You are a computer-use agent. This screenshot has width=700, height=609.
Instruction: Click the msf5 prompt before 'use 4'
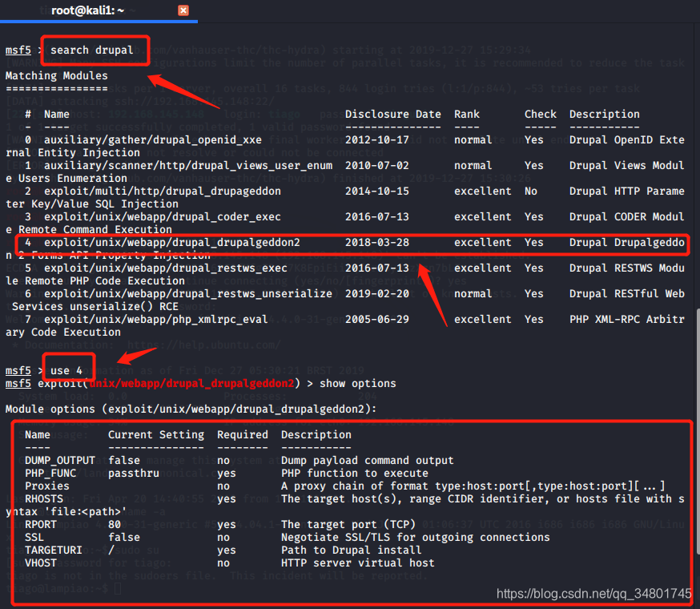[18, 371]
